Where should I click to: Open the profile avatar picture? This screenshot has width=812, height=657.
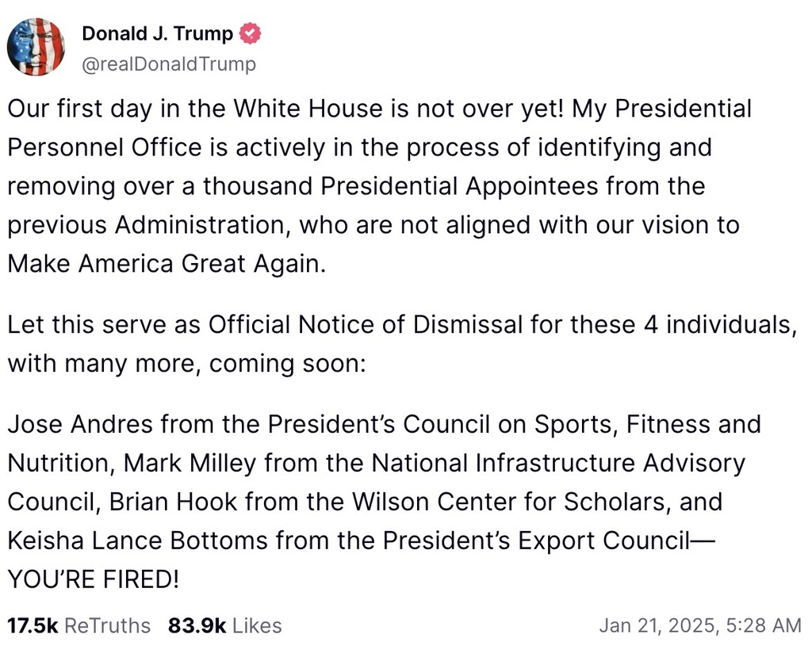[36, 47]
